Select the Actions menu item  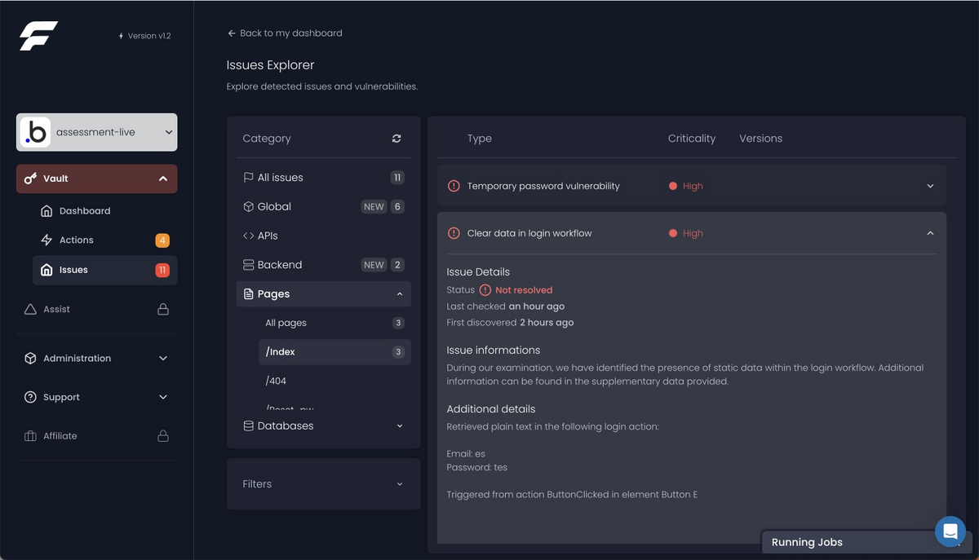[77, 240]
